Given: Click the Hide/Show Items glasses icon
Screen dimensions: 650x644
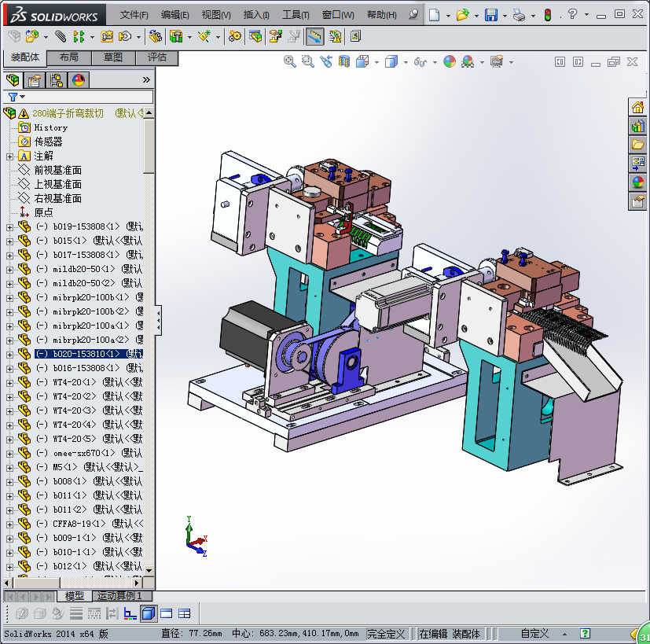Looking at the screenshot, I should (x=420, y=62).
